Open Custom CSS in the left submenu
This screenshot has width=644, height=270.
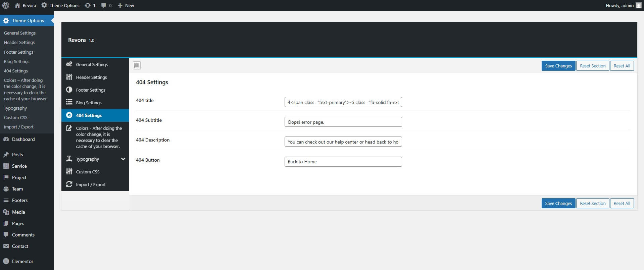point(16,117)
